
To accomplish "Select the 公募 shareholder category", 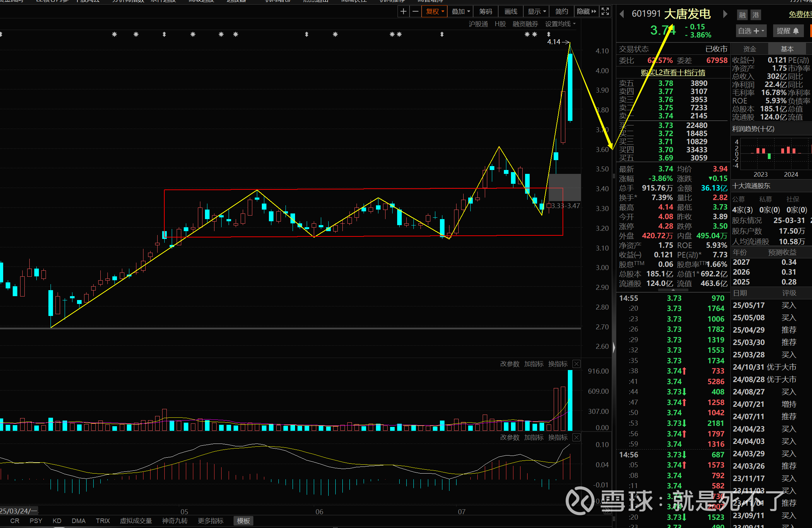I will pyautogui.click(x=739, y=199).
